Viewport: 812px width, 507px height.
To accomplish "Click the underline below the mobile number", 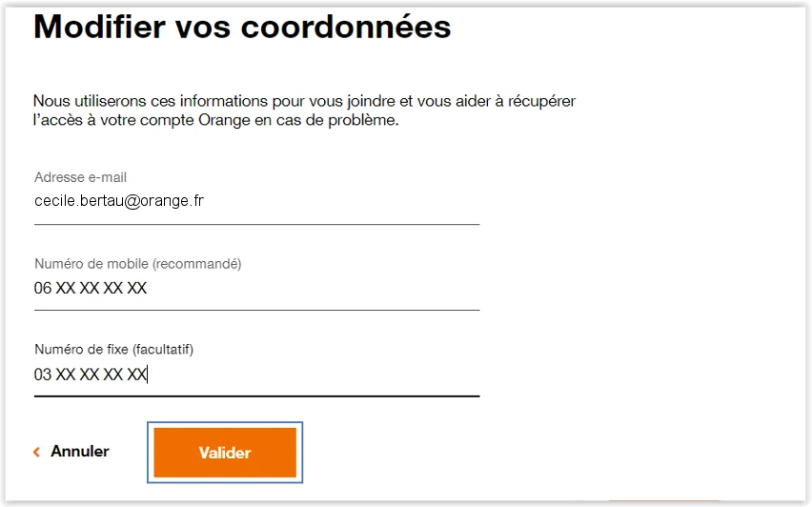I will click(x=256, y=310).
